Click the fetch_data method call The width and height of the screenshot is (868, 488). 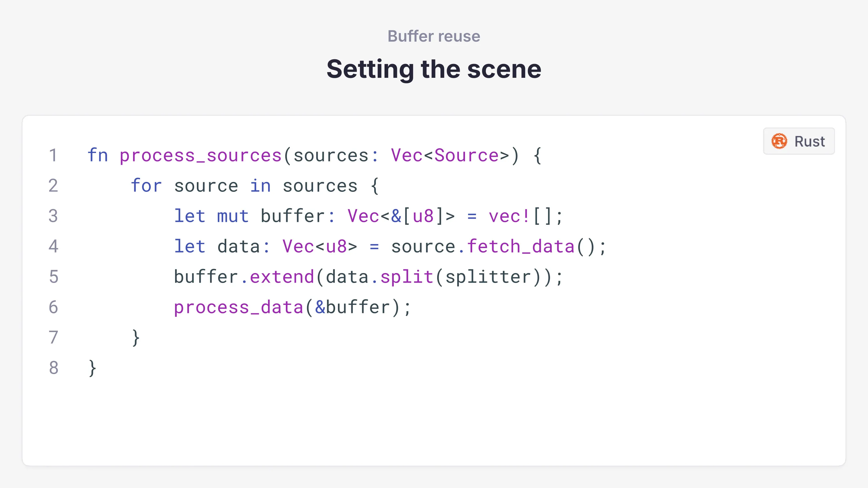click(521, 246)
